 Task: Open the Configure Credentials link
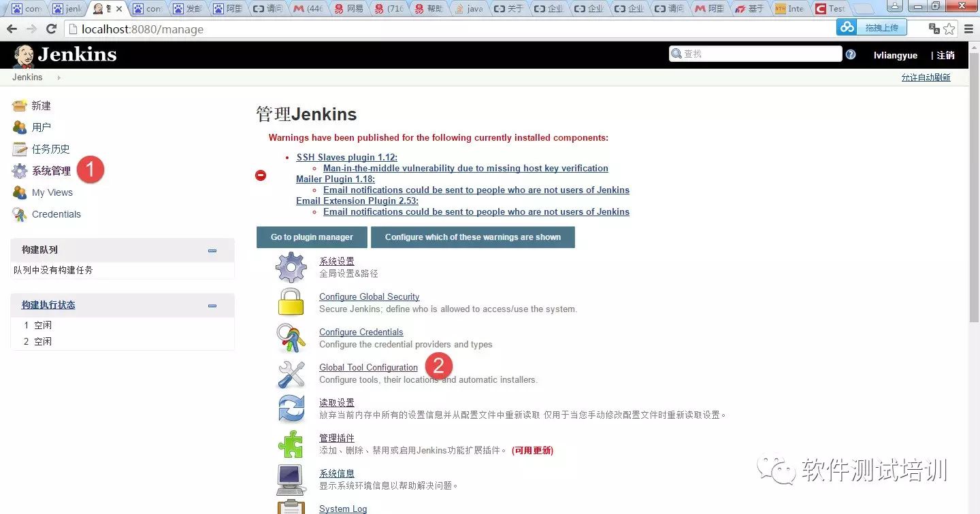click(x=361, y=332)
